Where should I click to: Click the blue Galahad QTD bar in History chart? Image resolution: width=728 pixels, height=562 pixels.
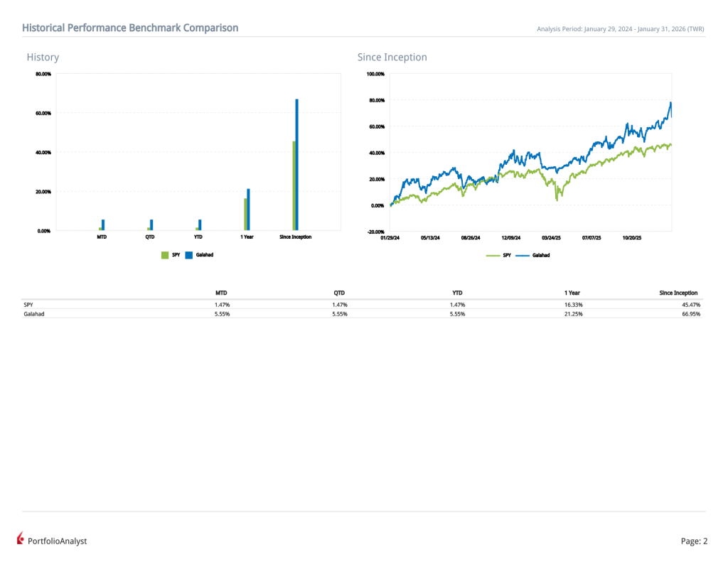(151, 225)
